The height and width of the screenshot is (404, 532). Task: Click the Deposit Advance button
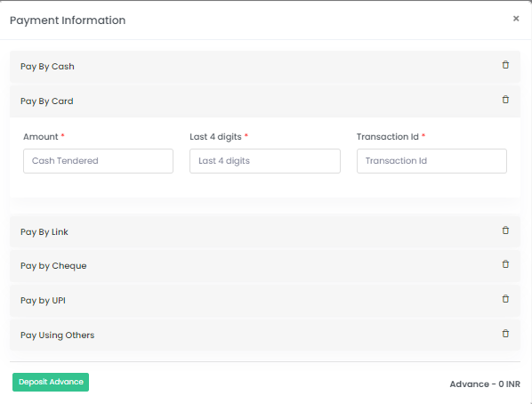[51, 382]
